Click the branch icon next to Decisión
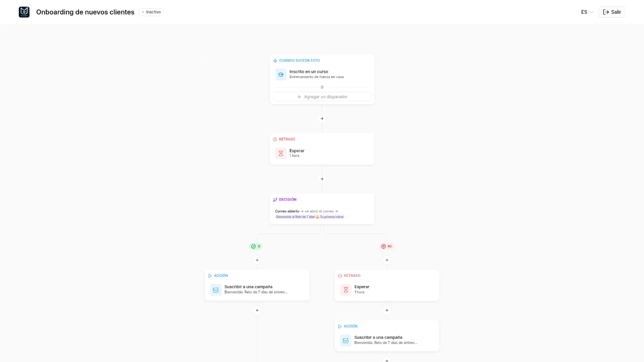Screen dimensions: 644x362 [x=275, y=200]
